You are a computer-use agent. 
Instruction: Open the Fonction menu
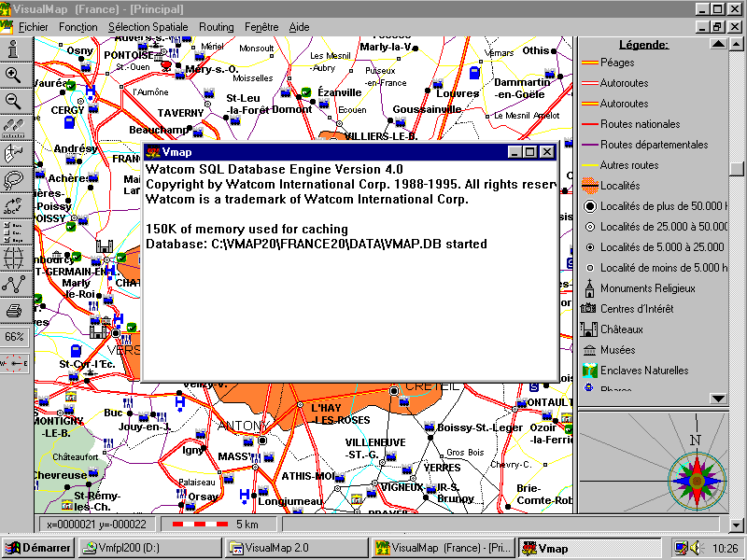click(78, 27)
